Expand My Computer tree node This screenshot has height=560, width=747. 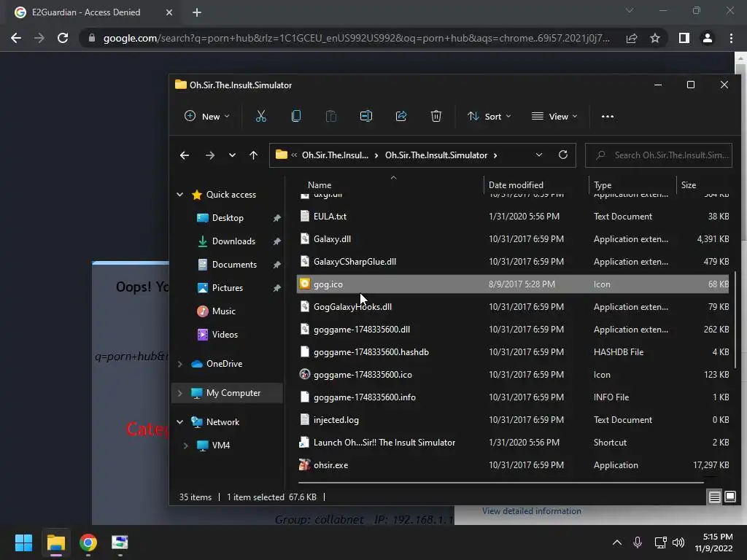[x=179, y=393]
